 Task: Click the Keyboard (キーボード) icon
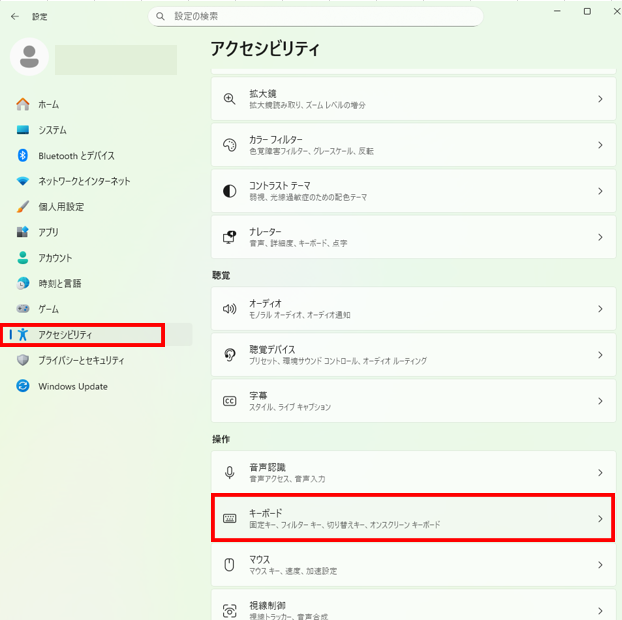click(x=229, y=518)
